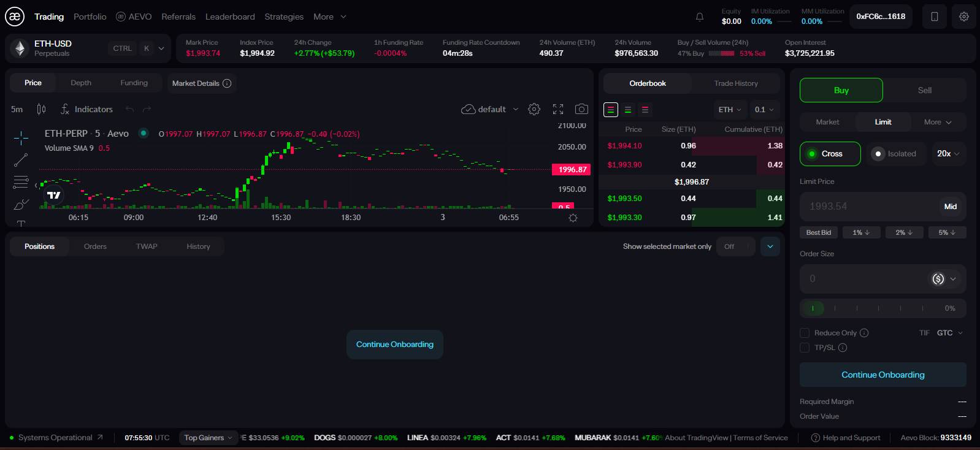Open the More menu dropdown in the top nav
Image resolution: width=980 pixels, height=450 pixels.
click(330, 17)
